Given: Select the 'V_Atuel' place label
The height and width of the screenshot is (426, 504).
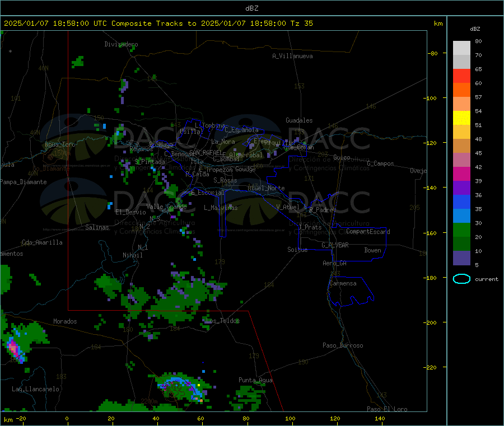Looking at the screenshot, I should pos(288,207).
